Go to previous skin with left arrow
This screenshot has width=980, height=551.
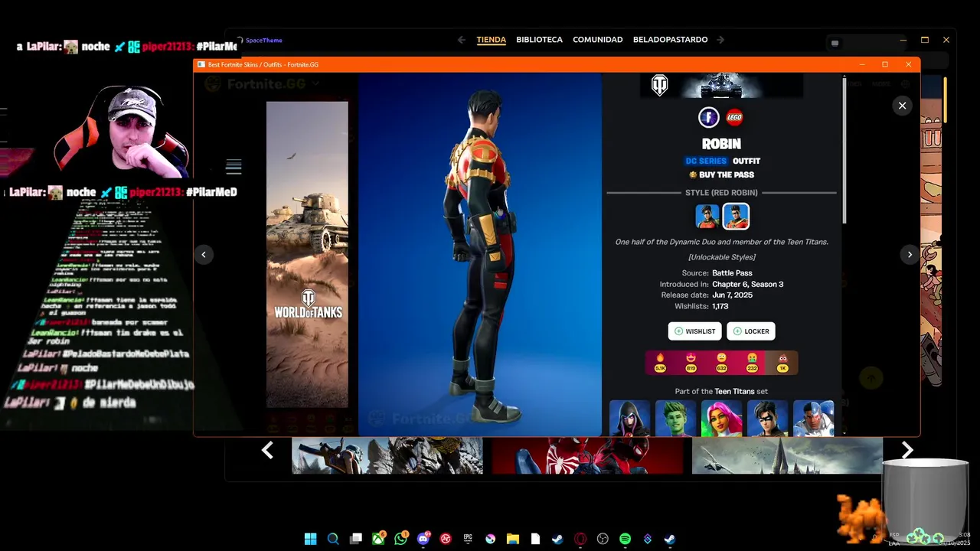pyautogui.click(x=204, y=255)
